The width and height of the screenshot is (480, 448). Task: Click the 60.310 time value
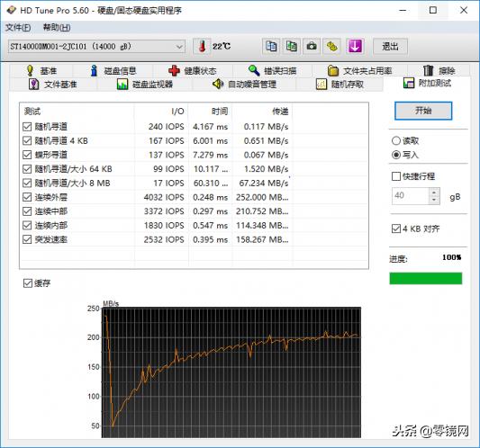211,184
